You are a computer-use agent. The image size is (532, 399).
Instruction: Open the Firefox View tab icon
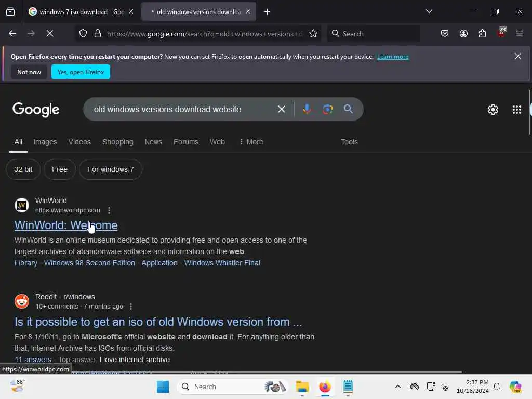(10, 11)
